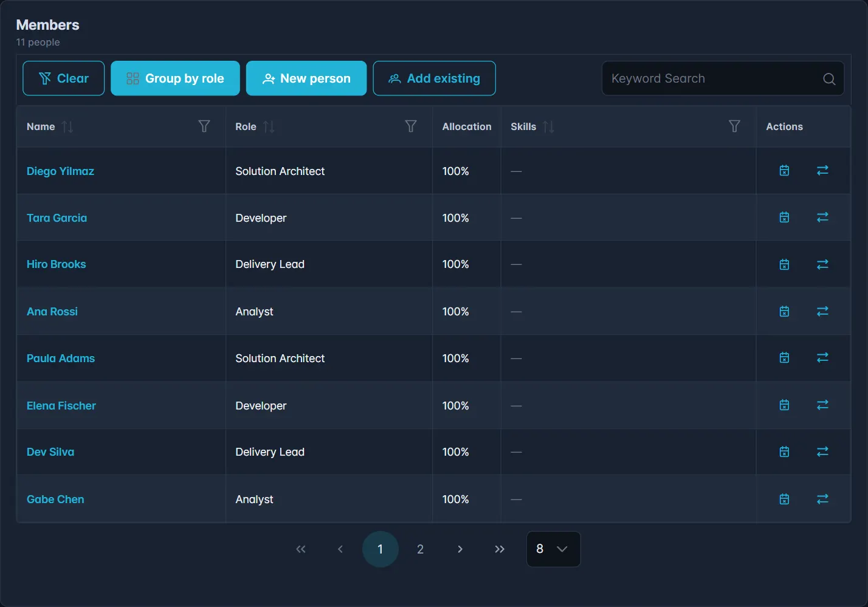Click 100% allocation for Paula Adams
868x607 pixels.
(x=455, y=358)
